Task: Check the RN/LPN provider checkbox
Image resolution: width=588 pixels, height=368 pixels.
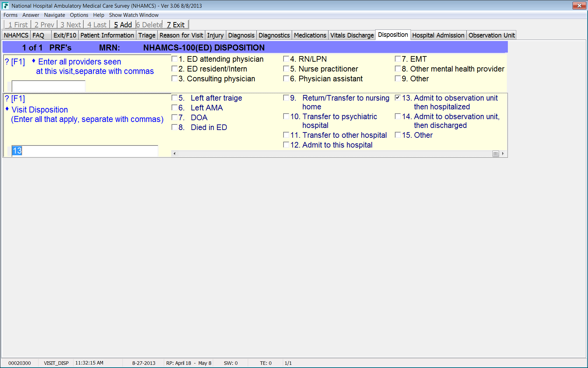Action: point(286,59)
